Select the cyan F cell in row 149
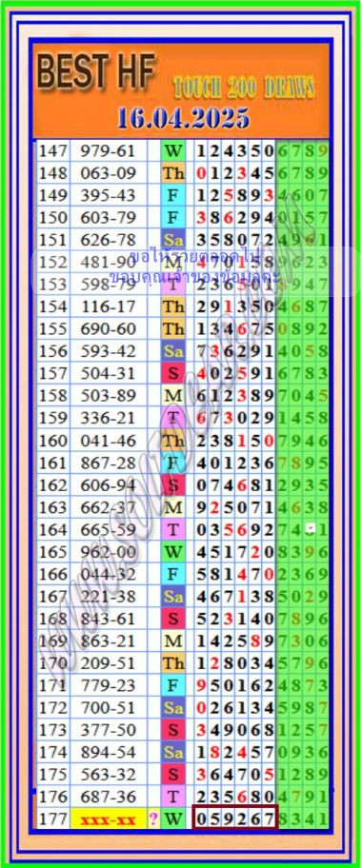362x868 pixels. pos(173,195)
